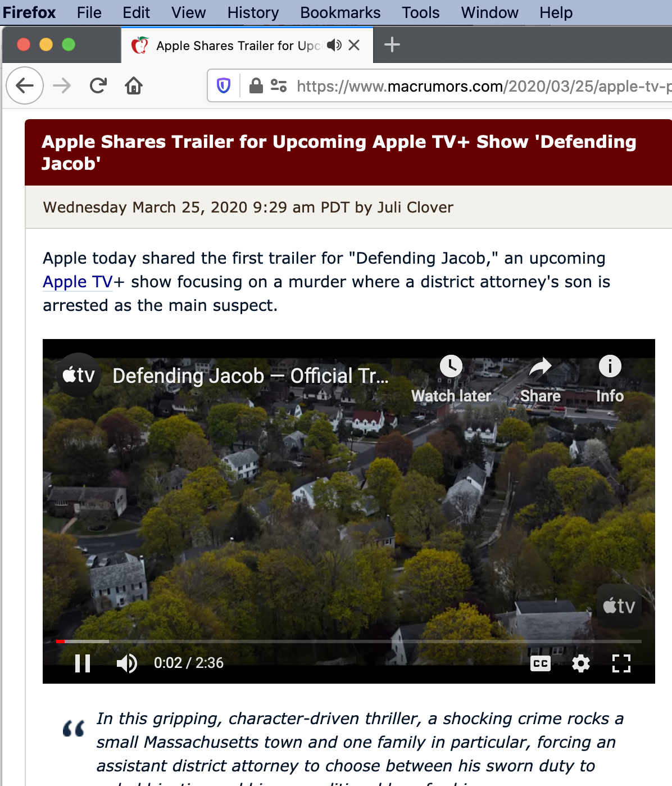
Task: Open the Firefox application menu
Action: 29,12
